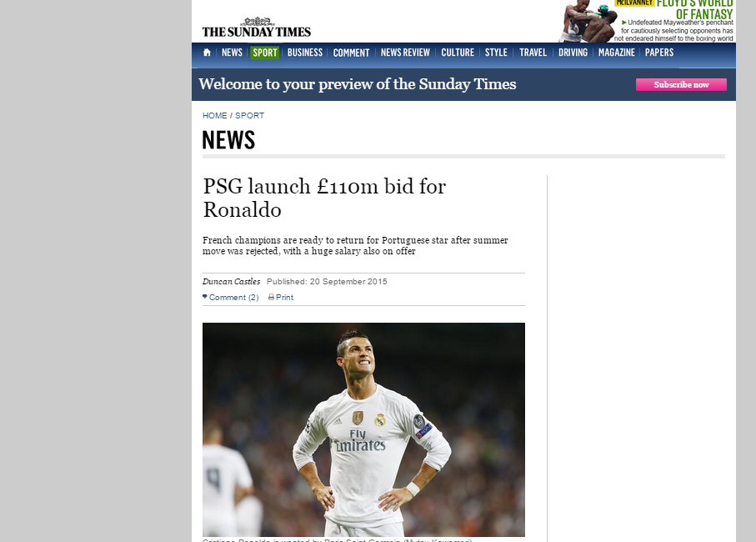Click the printer icon beside Print
This screenshot has width=756, height=542.
[x=271, y=298]
